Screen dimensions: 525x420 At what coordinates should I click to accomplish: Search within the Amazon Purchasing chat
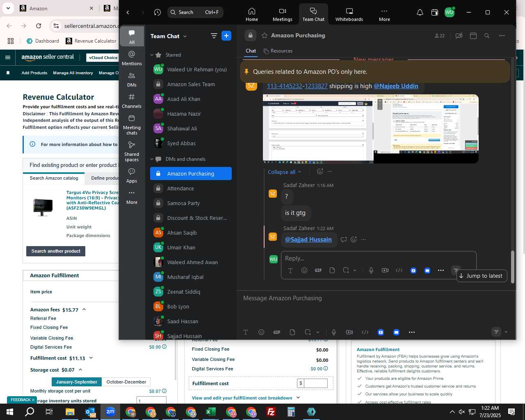point(487,36)
